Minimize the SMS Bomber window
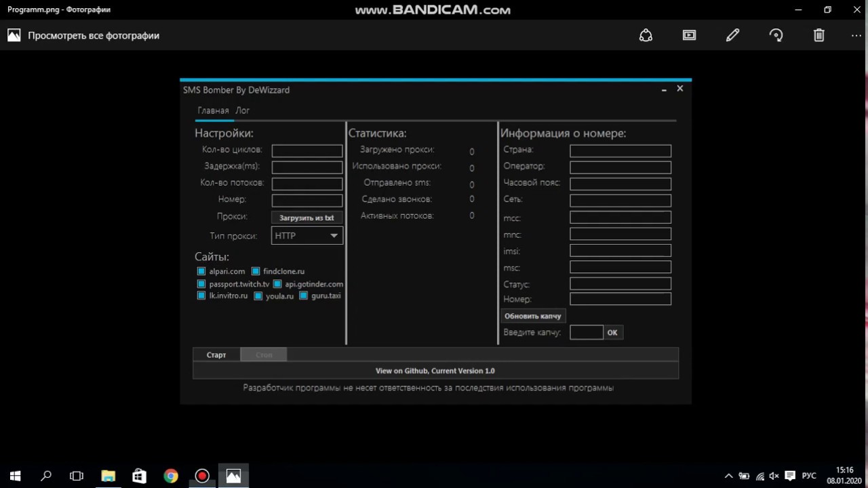This screenshot has height=488, width=868. pyautogui.click(x=664, y=89)
